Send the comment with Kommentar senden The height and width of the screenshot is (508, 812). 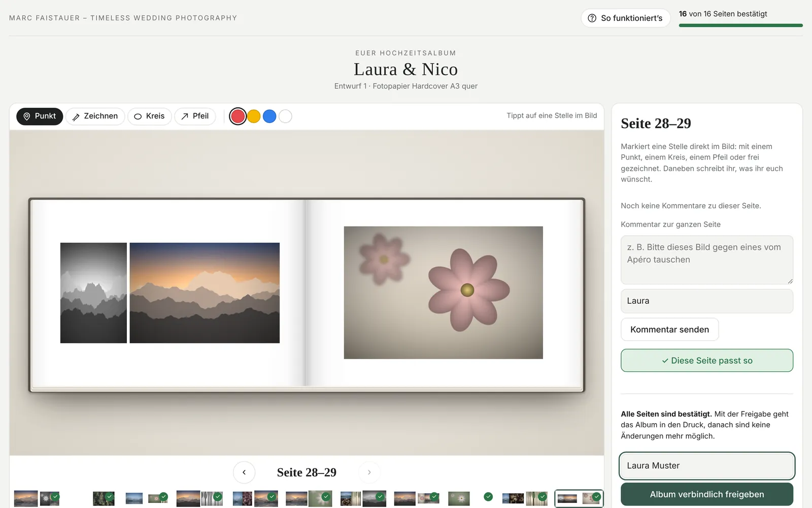669,330
